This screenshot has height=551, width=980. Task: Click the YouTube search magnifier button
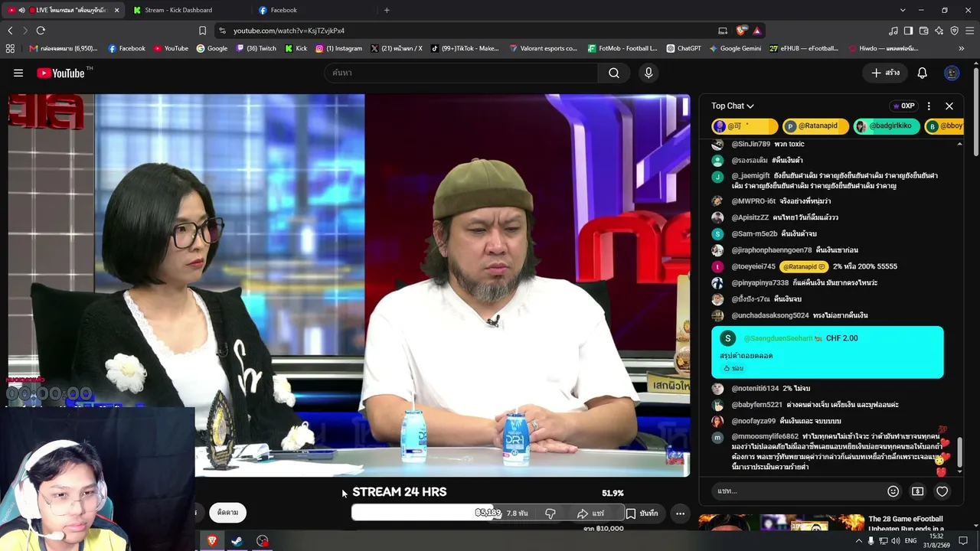tap(614, 73)
